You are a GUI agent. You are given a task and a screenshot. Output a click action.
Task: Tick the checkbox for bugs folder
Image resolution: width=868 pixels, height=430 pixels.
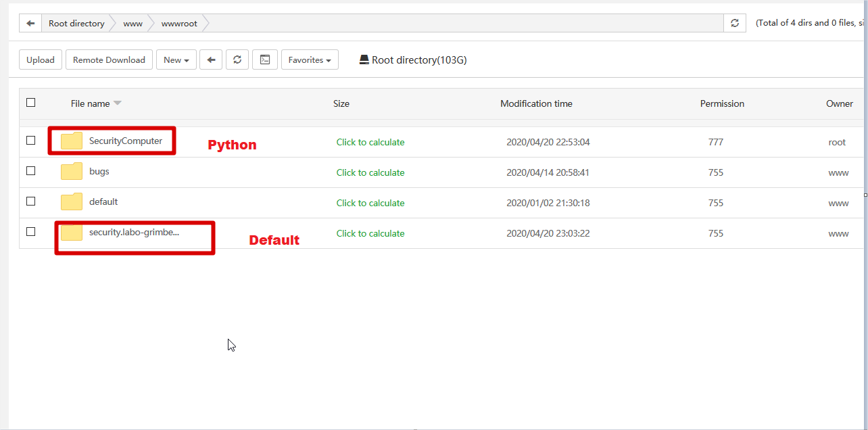30,171
